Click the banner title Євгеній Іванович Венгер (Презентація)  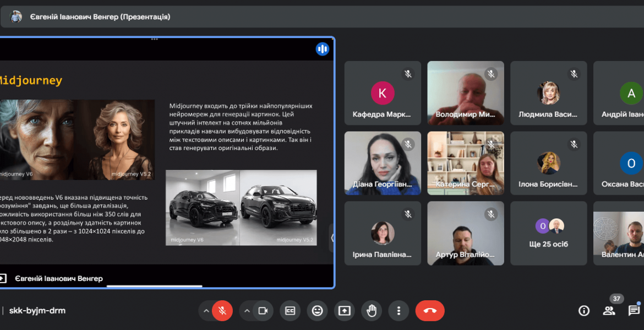[x=100, y=17]
